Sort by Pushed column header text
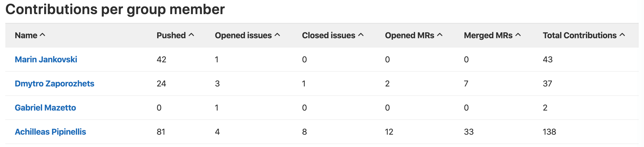 (x=171, y=35)
